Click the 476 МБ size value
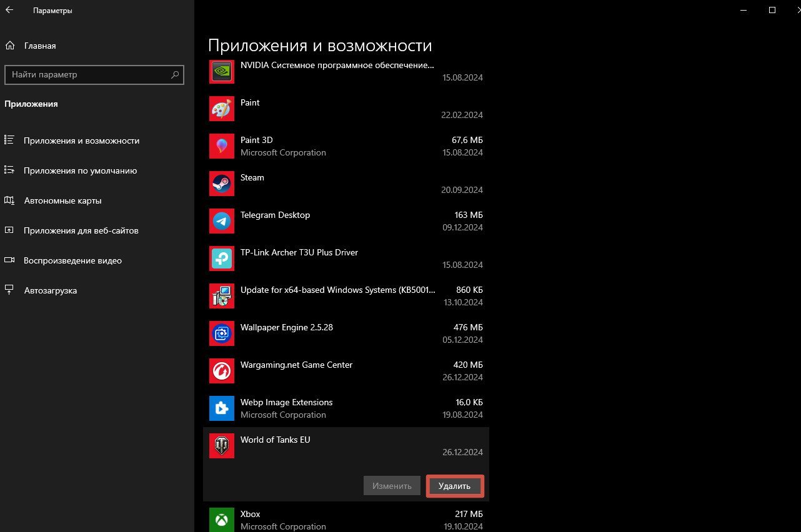Image resolution: width=801 pixels, height=532 pixels. point(468,327)
